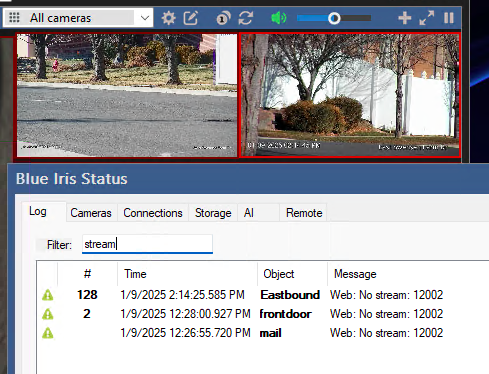Click the count 128 in the log
This screenshot has height=374, width=489.
[x=87, y=295]
